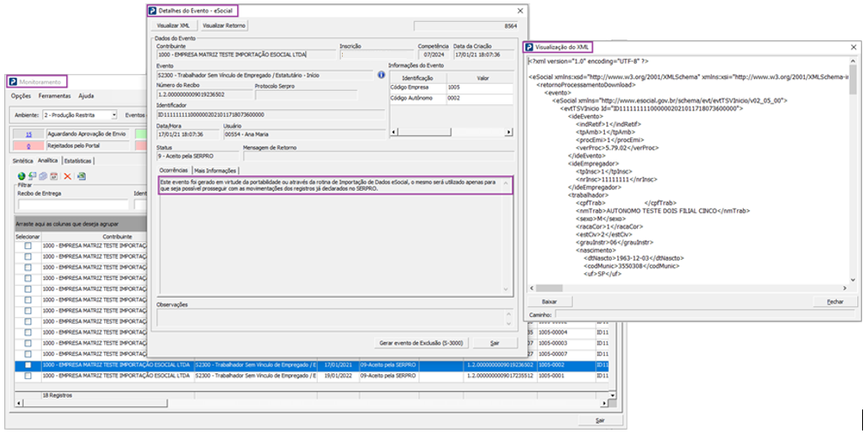
Task: Click Gerar evento de Exclusão (S-3000) button
Action: [x=422, y=343]
